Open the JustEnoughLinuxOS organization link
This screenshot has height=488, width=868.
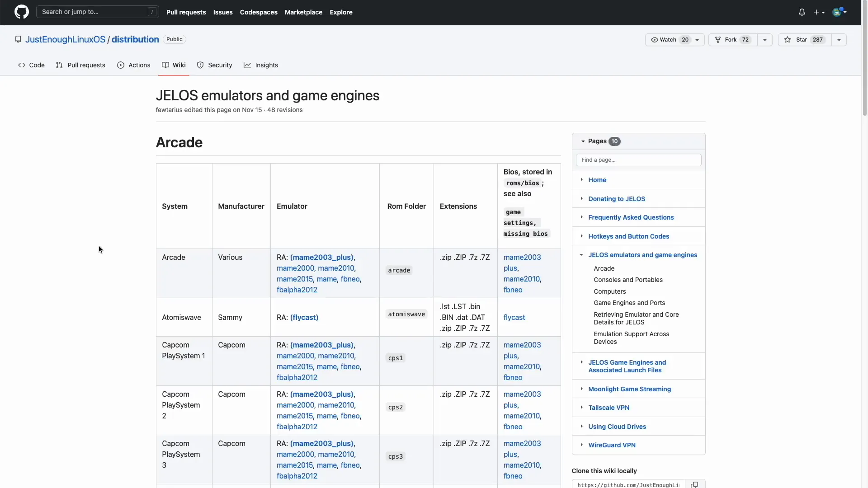point(65,39)
